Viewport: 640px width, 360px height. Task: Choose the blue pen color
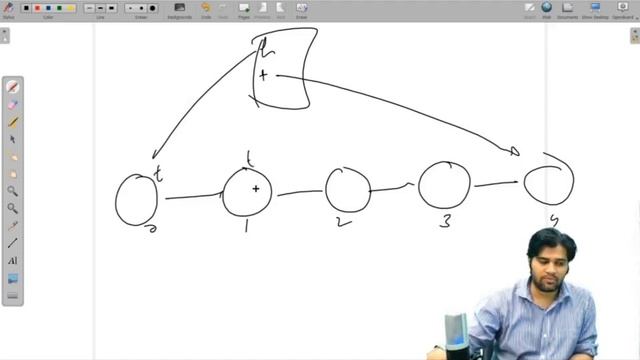tap(48, 8)
